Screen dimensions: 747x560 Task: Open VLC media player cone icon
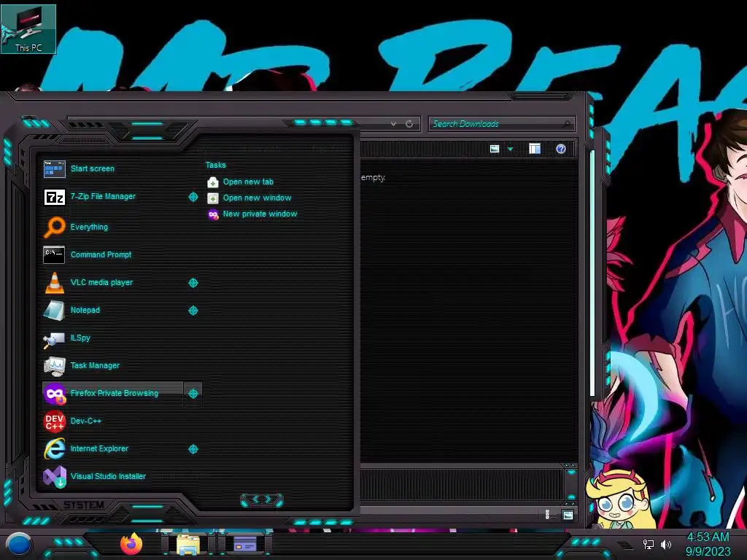point(54,282)
